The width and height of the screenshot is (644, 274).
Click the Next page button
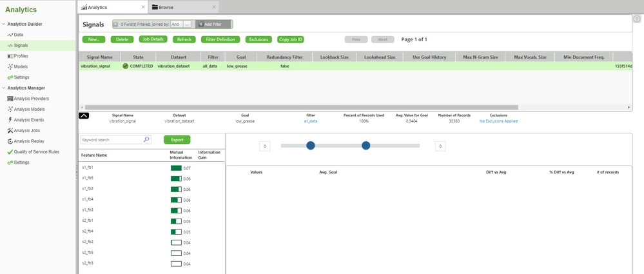point(383,39)
